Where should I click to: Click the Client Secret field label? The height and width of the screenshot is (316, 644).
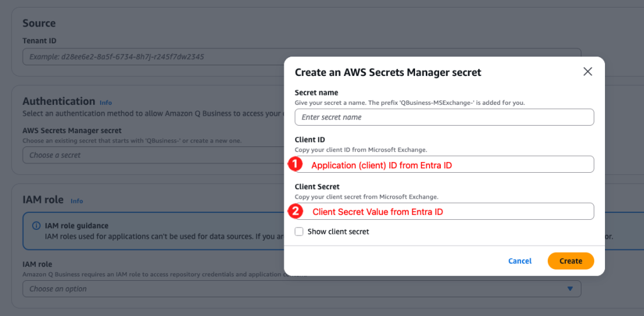tap(317, 187)
